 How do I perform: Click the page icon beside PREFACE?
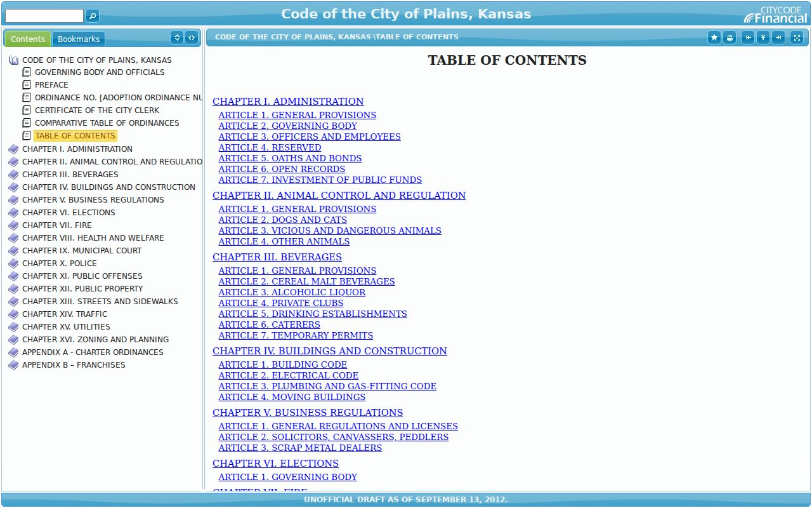[x=27, y=84]
